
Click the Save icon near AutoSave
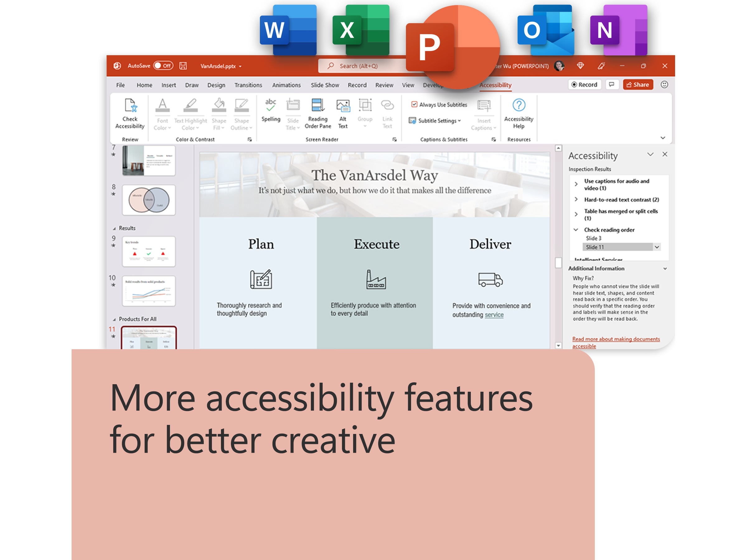point(183,66)
